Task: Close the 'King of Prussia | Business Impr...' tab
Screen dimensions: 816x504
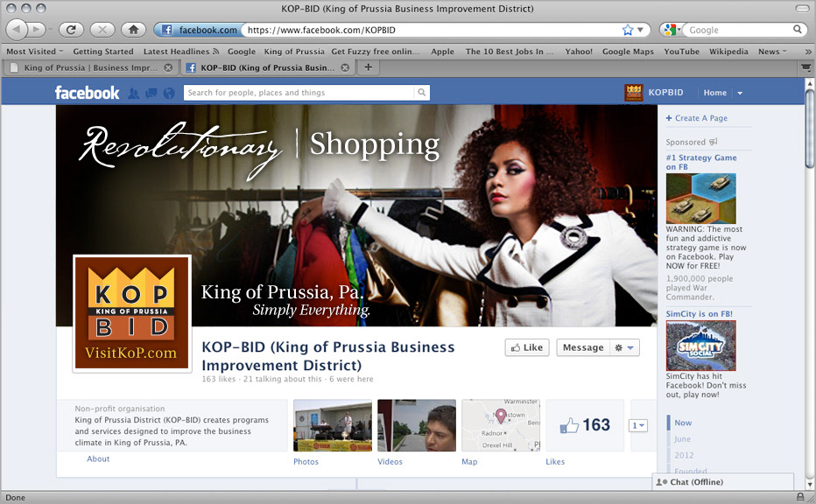Action: click(168, 67)
